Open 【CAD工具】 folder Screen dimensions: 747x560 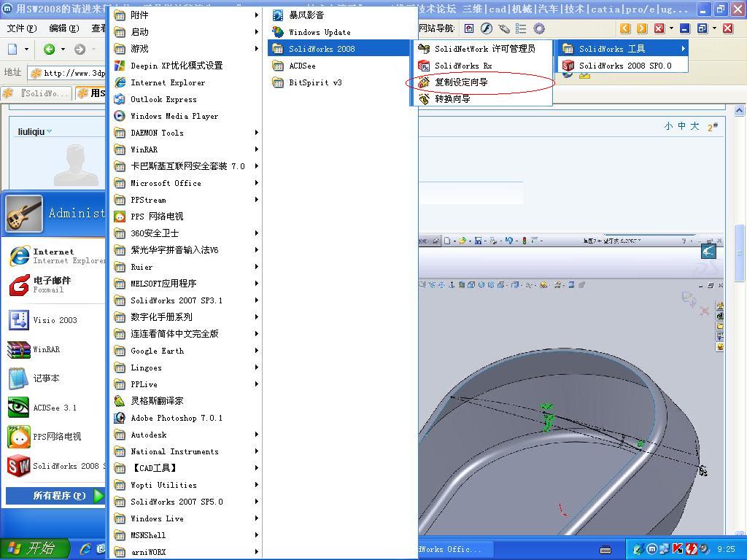click(186, 468)
